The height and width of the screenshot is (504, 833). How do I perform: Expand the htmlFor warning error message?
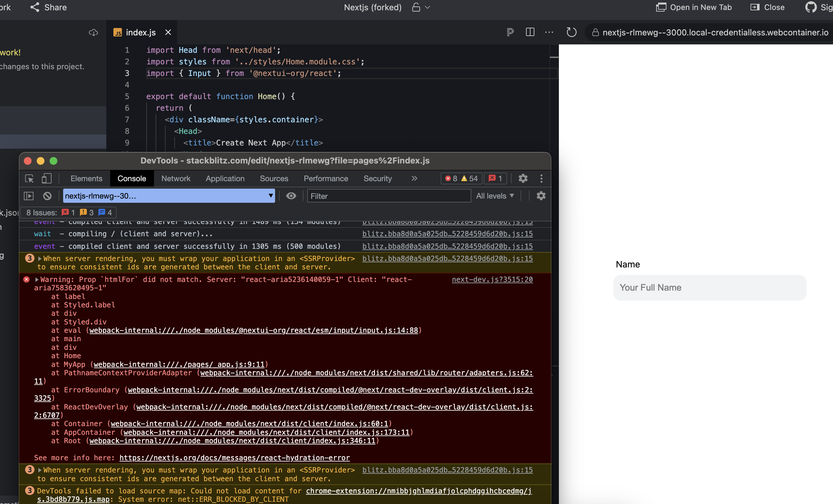[37, 280]
